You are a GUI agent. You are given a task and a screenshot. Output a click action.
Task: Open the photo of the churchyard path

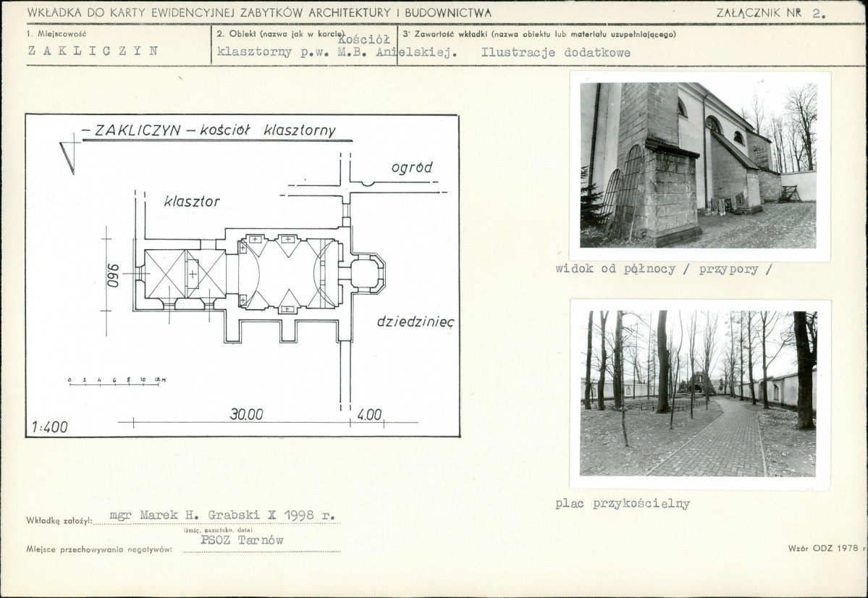(698, 393)
